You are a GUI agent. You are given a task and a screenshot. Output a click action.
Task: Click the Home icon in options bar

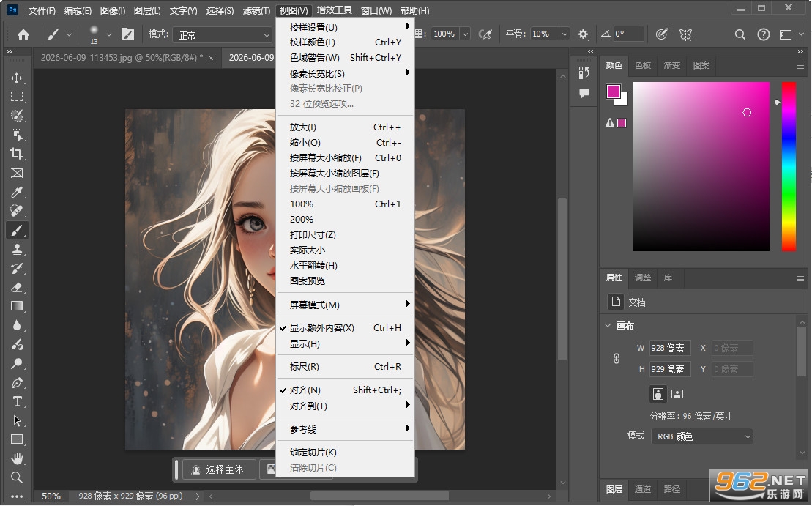pyautogui.click(x=23, y=34)
